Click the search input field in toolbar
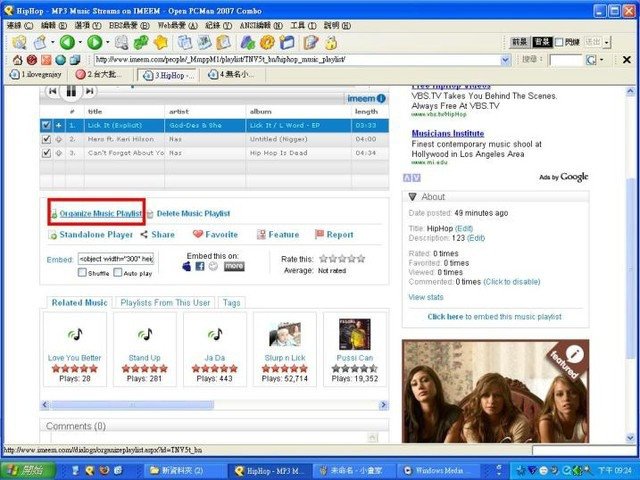This screenshot has width=640, height=480. click(x=565, y=60)
